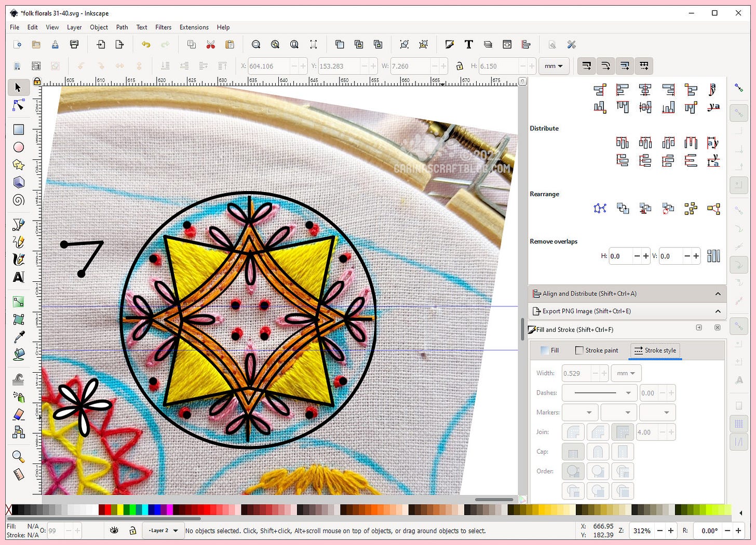Toggle scale rounded corners with rectangles

[x=606, y=66]
